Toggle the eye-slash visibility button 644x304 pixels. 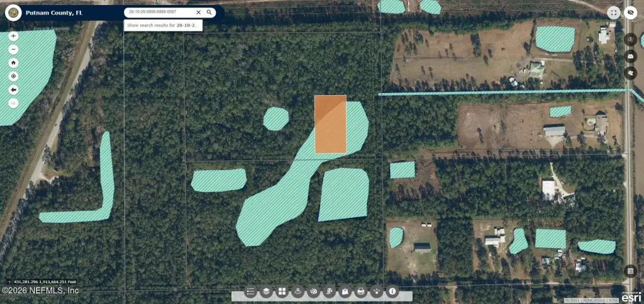tap(630, 12)
